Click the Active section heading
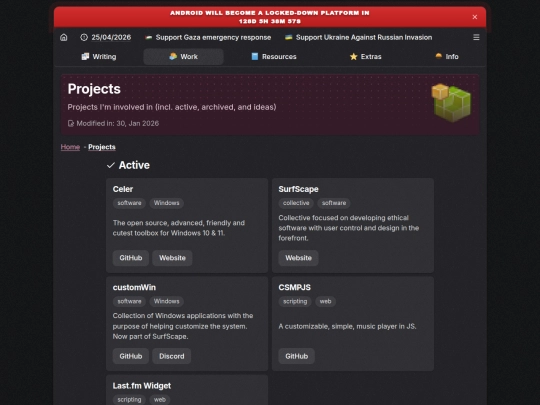540x405 pixels. coord(134,165)
